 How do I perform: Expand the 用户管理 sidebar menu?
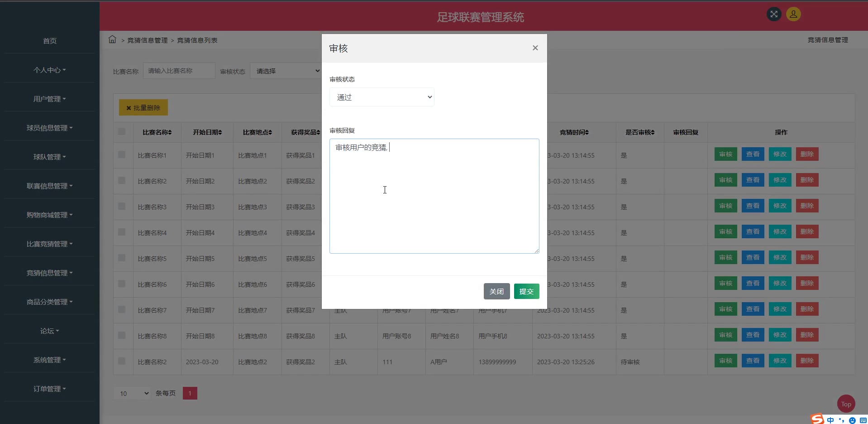49,99
